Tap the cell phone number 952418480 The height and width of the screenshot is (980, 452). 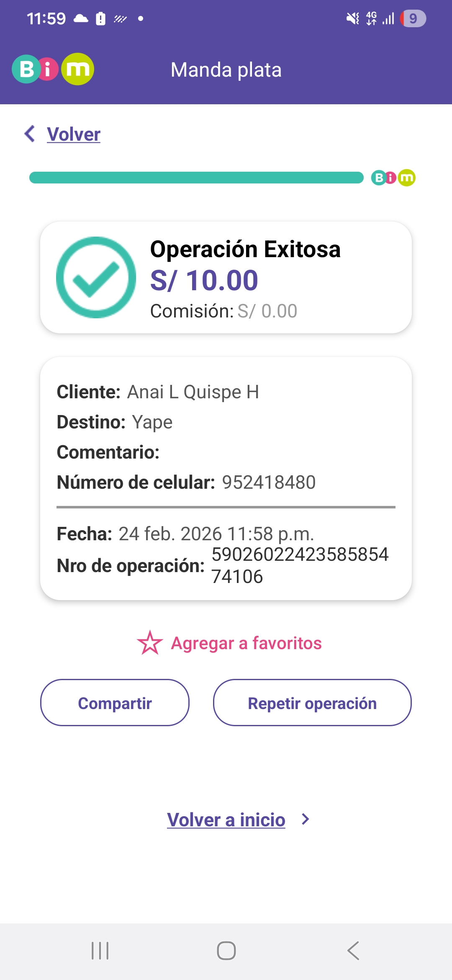[269, 482]
